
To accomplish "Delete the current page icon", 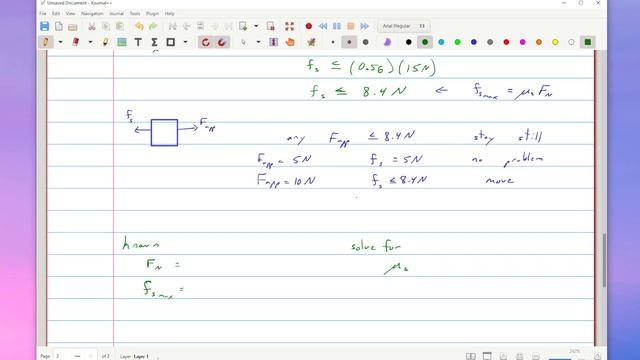I will point(271,26).
